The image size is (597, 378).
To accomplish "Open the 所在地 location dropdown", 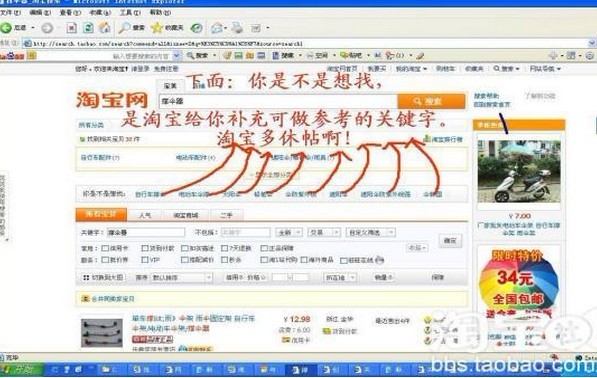I will point(340,278).
